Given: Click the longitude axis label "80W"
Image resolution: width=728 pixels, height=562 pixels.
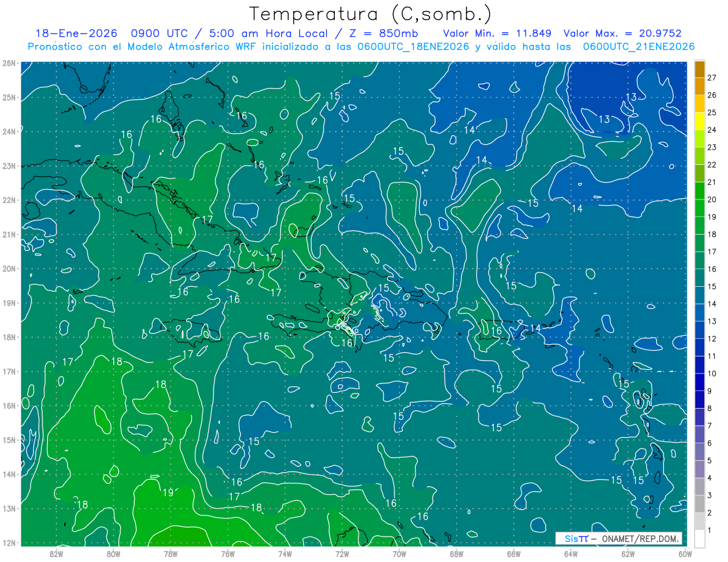Looking at the screenshot, I should [x=113, y=554].
